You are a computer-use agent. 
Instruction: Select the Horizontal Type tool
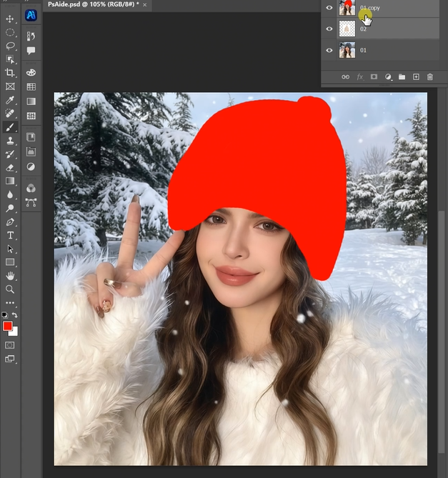[10, 235]
